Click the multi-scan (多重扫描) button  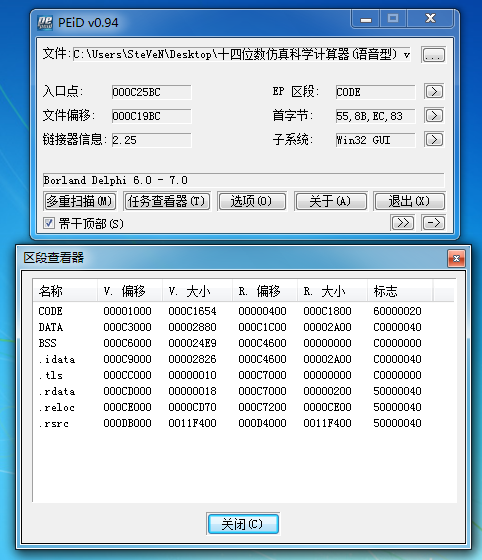point(80,201)
